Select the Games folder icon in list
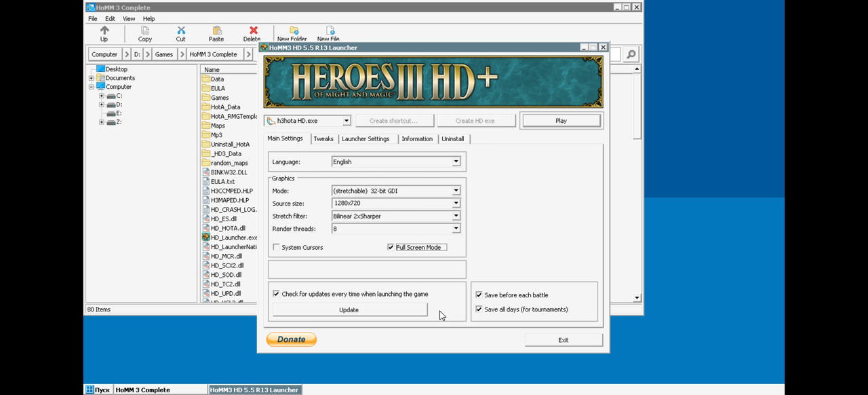The image size is (868, 395). tap(206, 98)
